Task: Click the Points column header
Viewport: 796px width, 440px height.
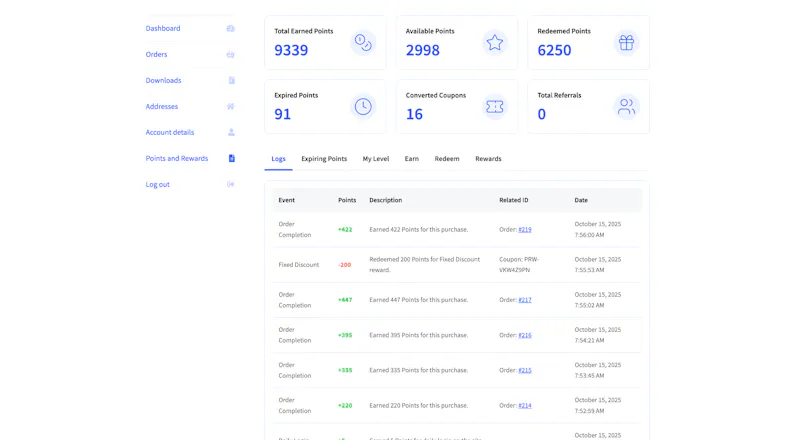Action: point(347,200)
